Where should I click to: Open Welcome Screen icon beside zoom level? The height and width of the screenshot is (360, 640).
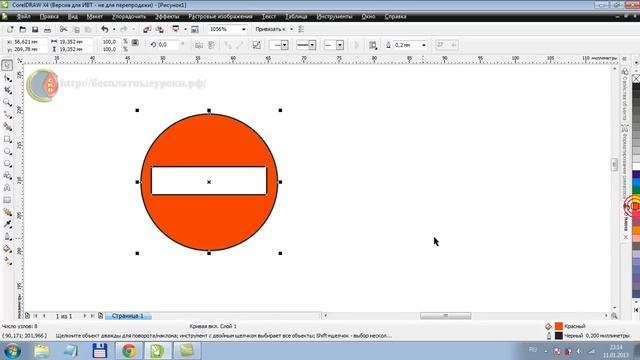point(195,29)
